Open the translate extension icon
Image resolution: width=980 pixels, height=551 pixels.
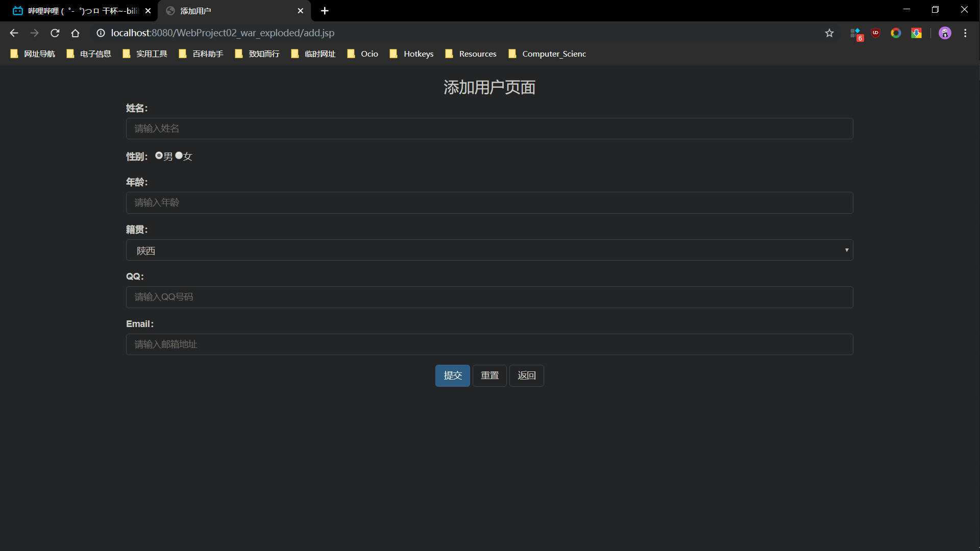(917, 33)
